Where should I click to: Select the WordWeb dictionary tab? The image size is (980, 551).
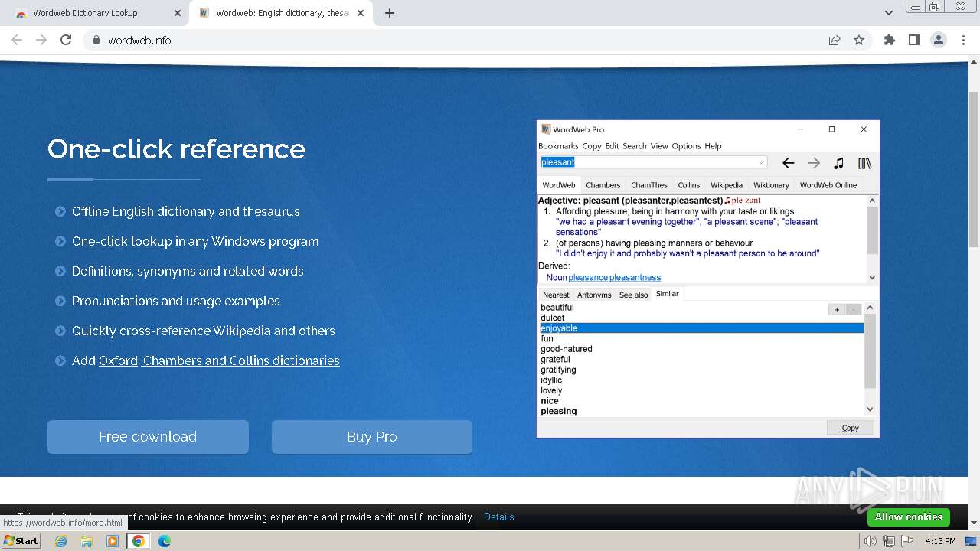point(559,185)
